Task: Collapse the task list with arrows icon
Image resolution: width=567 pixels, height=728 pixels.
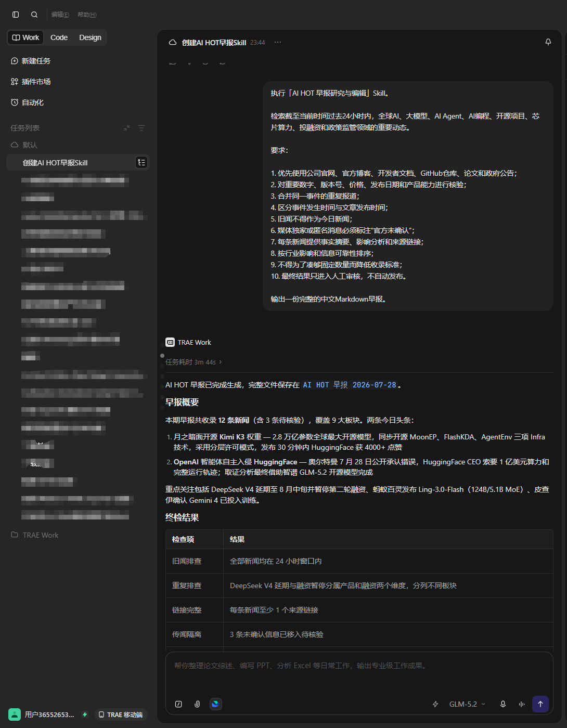Action: coord(127,128)
